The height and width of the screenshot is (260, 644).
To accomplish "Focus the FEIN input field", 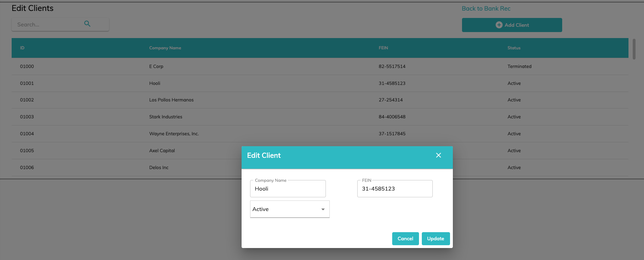I will pos(395,189).
